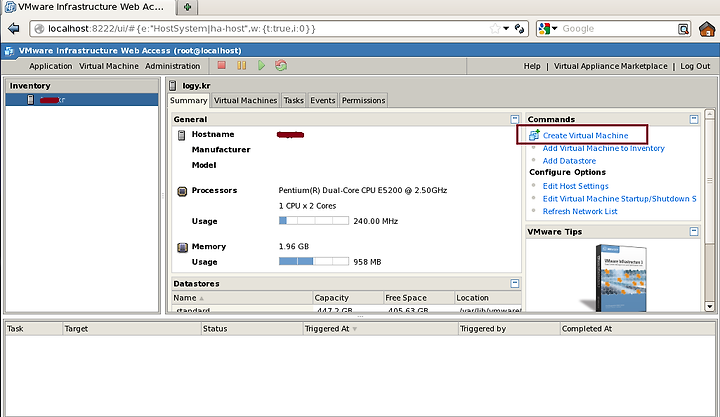This screenshot has height=417, width=720.
Task: Open the Virtual Machine menu
Action: (x=109, y=66)
